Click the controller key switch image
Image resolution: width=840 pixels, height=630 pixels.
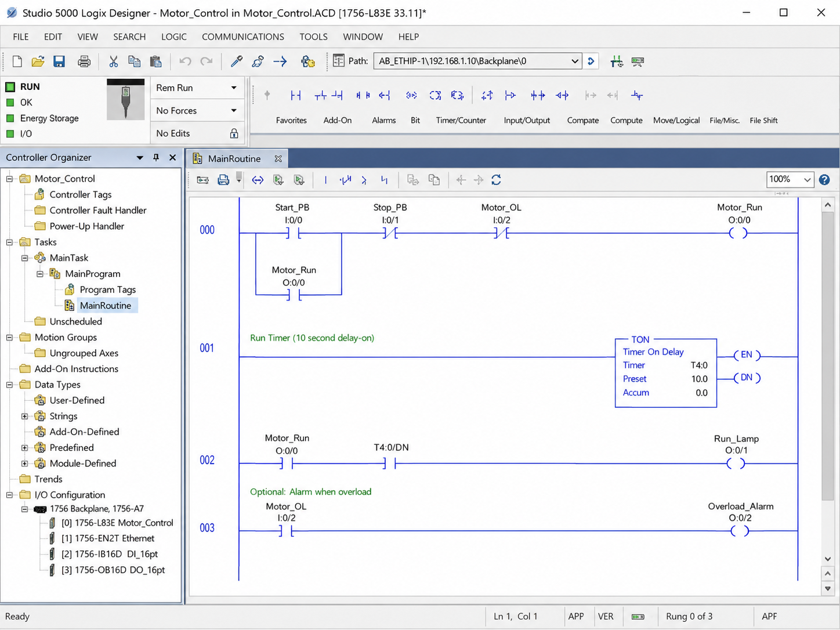pyautogui.click(x=125, y=100)
